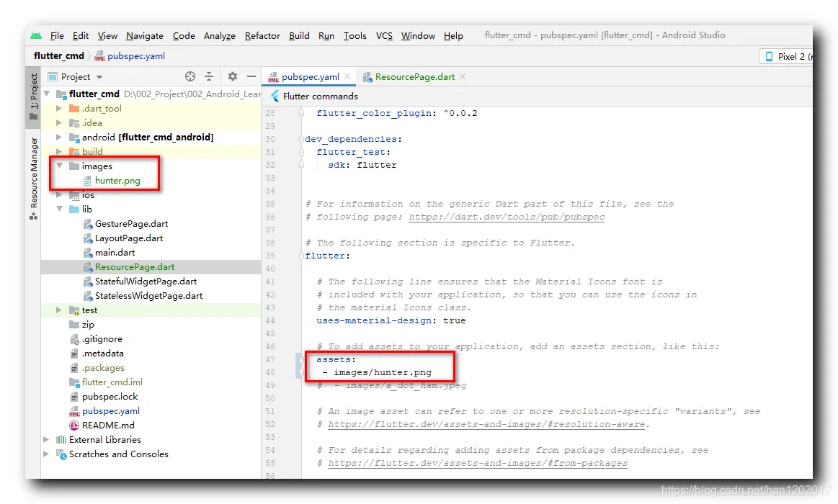Collapse the images folder
Image resolution: width=838 pixels, height=504 pixels.
pos(59,166)
